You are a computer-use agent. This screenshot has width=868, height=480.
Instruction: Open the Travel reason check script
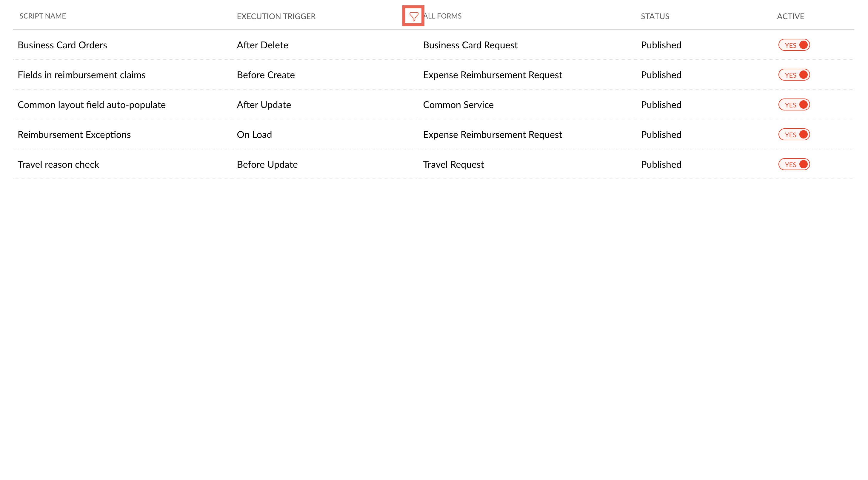pos(58,164)
